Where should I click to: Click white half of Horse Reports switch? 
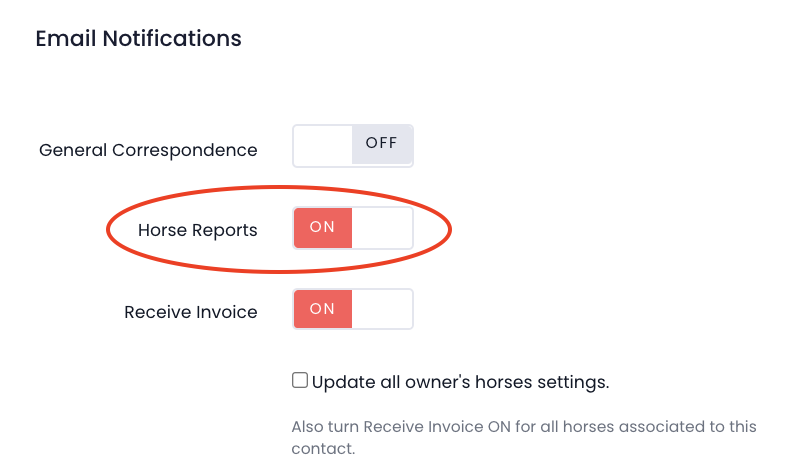coord(382,228)
